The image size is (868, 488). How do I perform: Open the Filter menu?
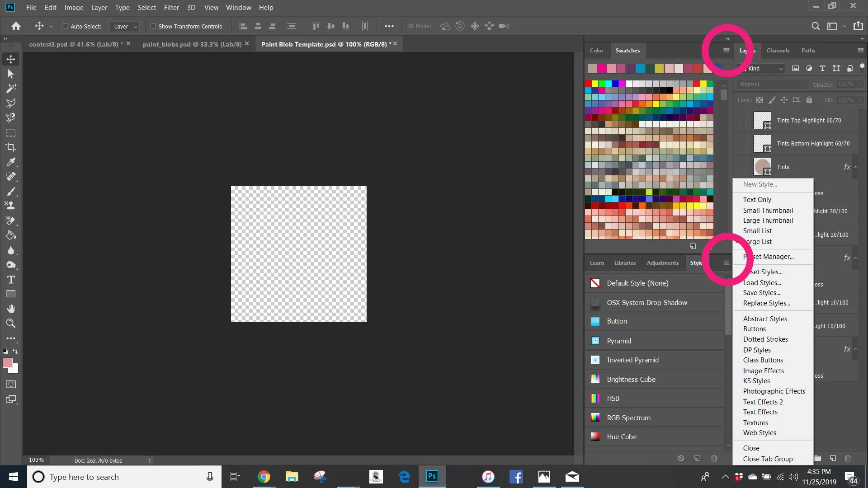pyautogui.click(x=171, y=8)
